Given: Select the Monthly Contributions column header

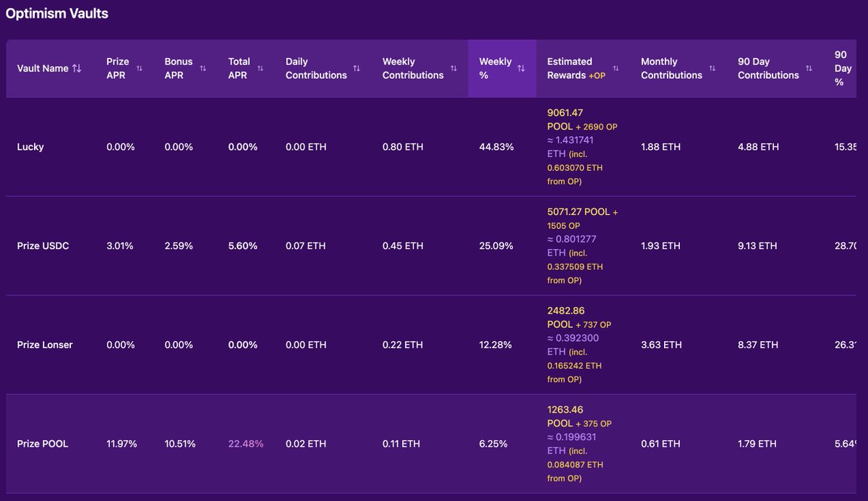Looking at the screenshot, I should (678, 69).
